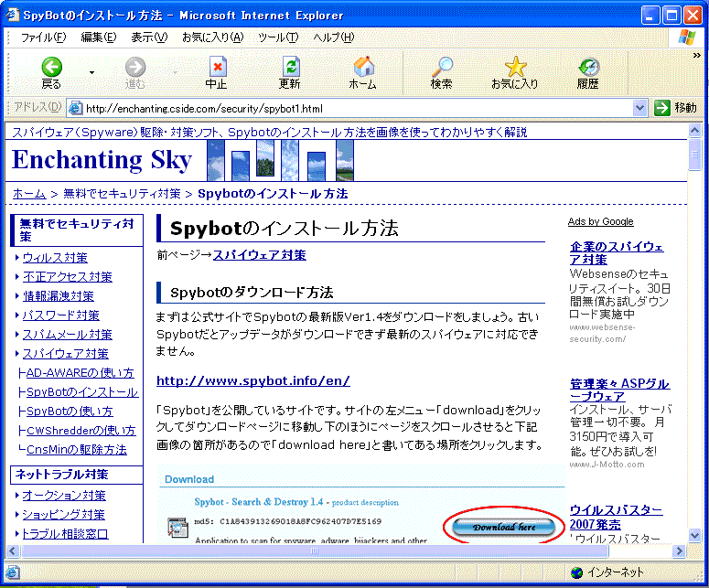Open ウイルスバスター2007発売 ad link
709x588 pixels.
pyautogui.click(x=616, y=517)
